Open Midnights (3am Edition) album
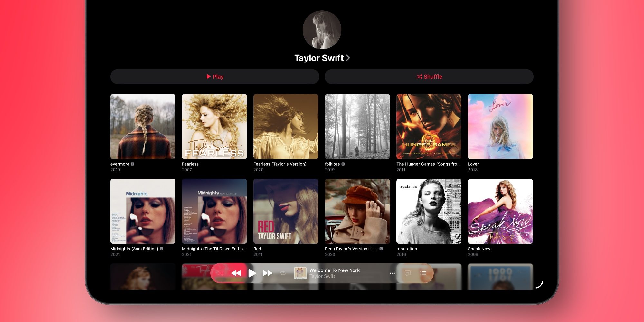The image size is (644, 322). (x=143, y=211)
